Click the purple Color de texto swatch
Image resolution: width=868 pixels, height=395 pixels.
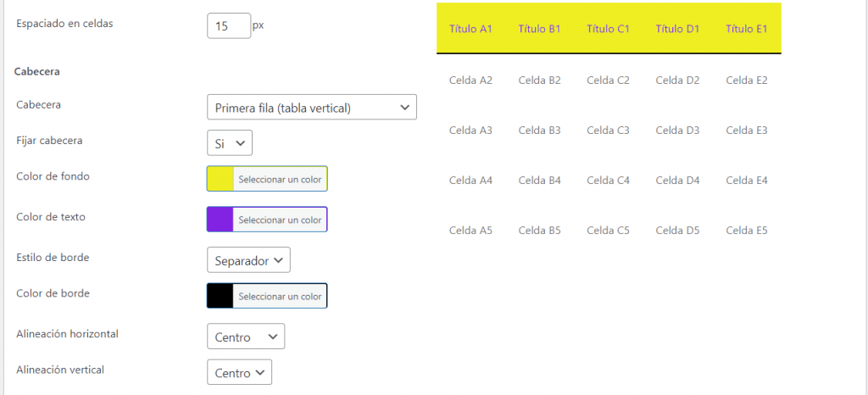[220, 220]
